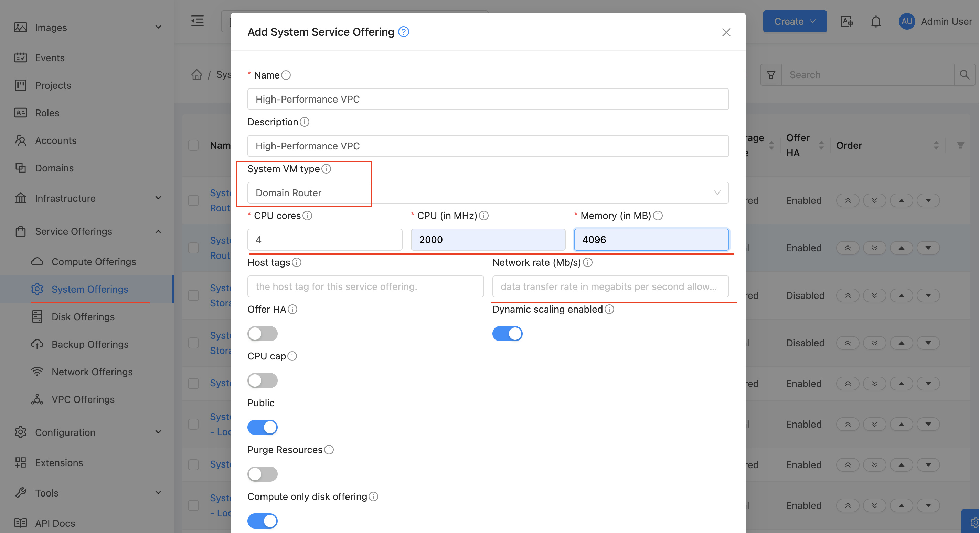Screen dimensions: 980x533
Task: Open Accounts in sidebar
Action: coord(55,140)
